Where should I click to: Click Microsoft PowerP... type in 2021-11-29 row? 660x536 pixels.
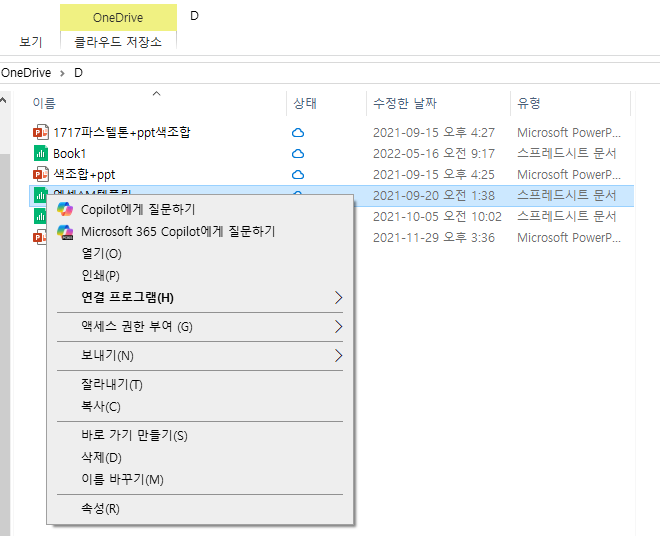tap(569, 237)
